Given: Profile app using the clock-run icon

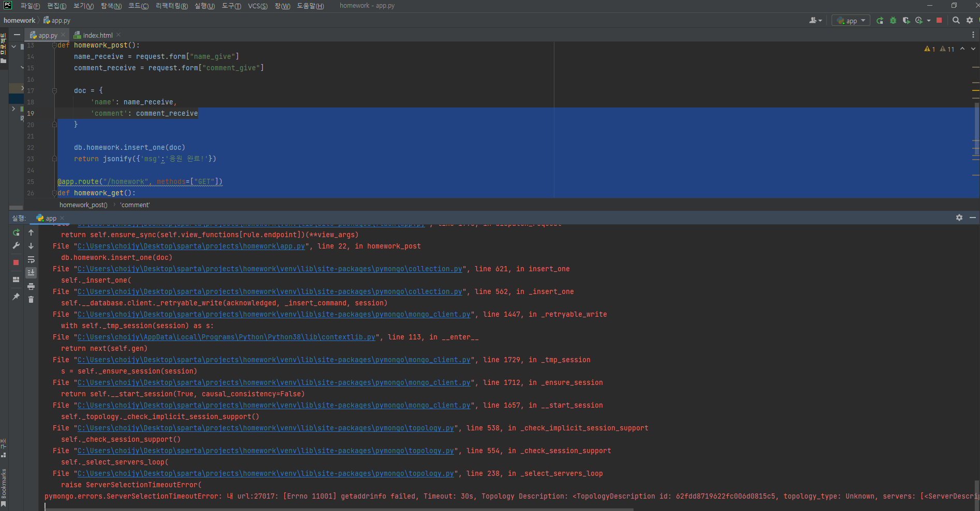Looking at the screenshot, I should click(x=919, y=21).
